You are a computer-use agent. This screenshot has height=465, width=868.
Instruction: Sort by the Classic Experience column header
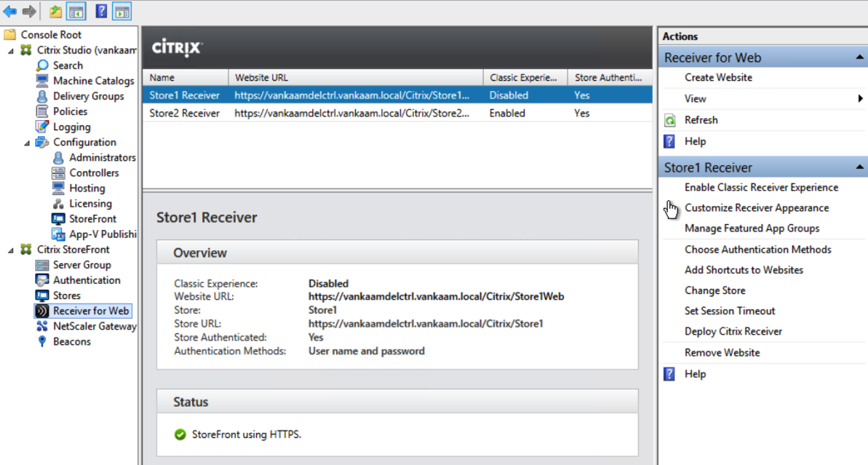(525, 77)
